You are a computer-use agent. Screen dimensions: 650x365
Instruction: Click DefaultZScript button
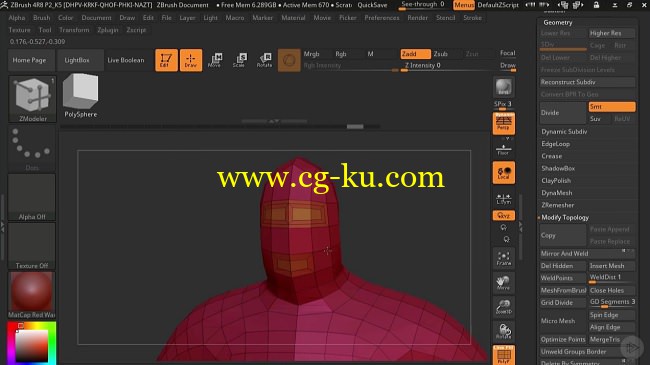(498, 5)
